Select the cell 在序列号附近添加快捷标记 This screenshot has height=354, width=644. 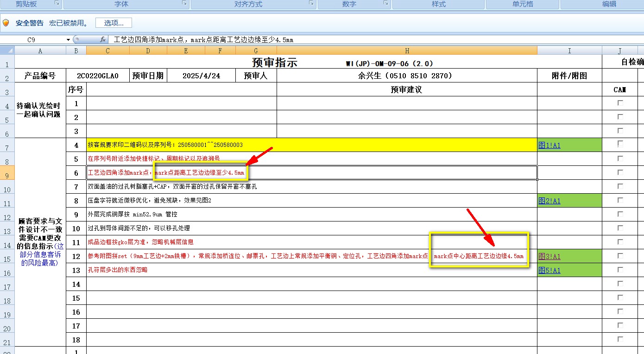(312, 159)
